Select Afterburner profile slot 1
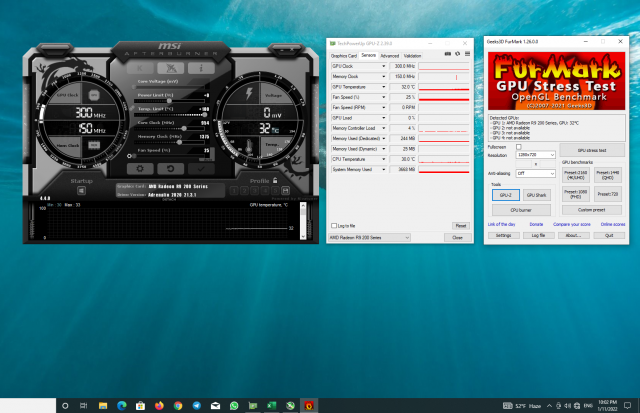 click(234, 191)
